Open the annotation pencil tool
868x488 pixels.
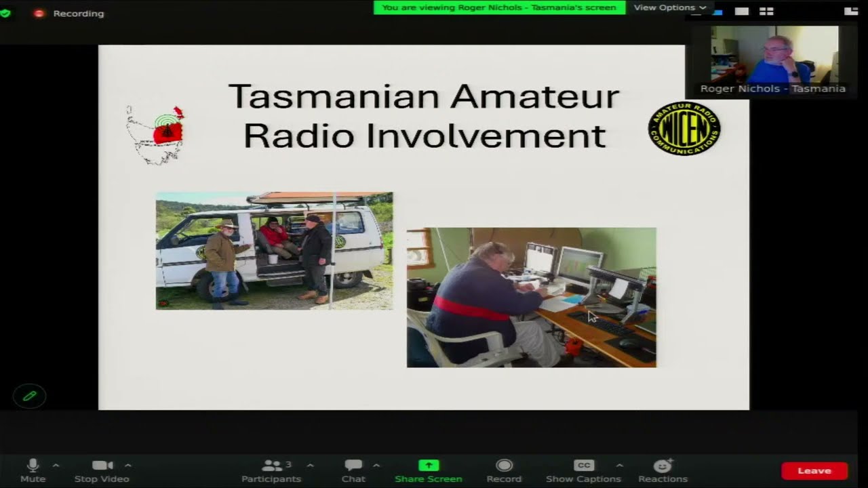29,396
